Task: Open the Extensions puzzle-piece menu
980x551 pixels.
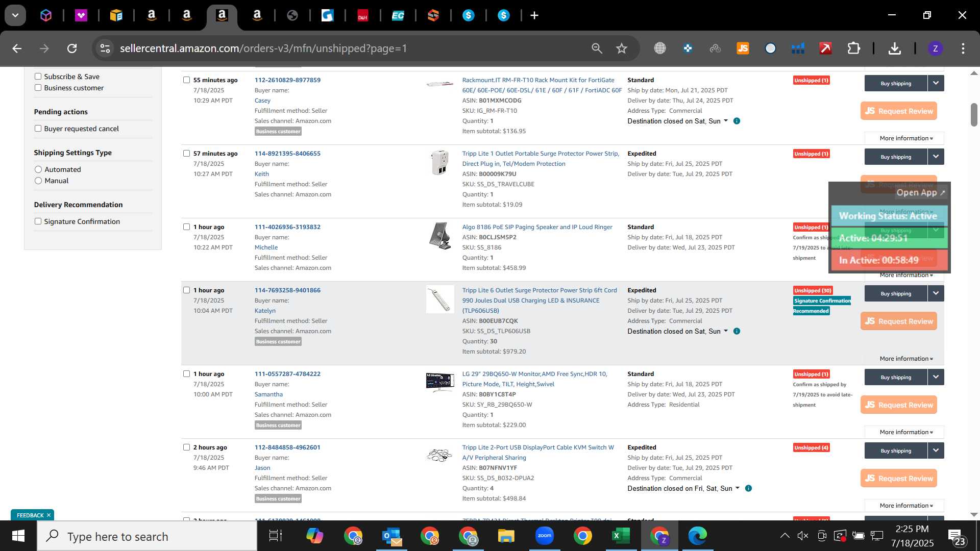Action: click(x=853, y=48)
